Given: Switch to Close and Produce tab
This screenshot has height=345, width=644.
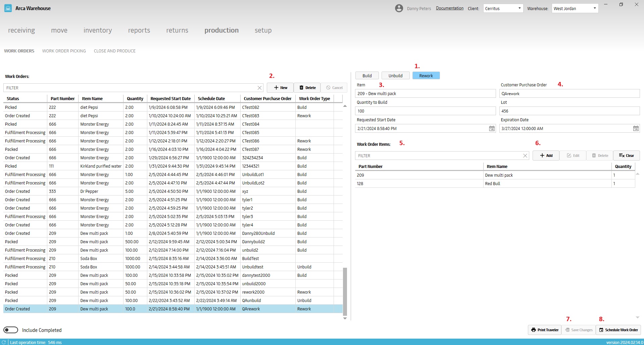Looking at the screenshot, I should [115, 51].
